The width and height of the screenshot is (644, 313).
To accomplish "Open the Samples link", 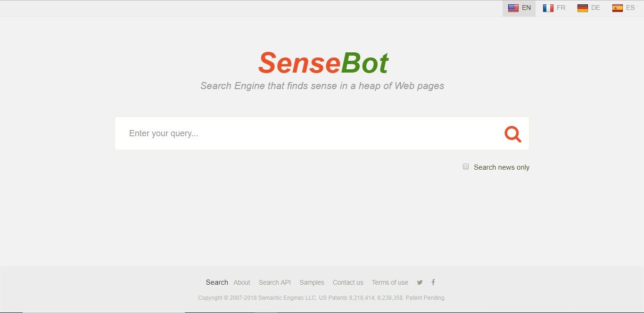I will [x=312, y=282].
